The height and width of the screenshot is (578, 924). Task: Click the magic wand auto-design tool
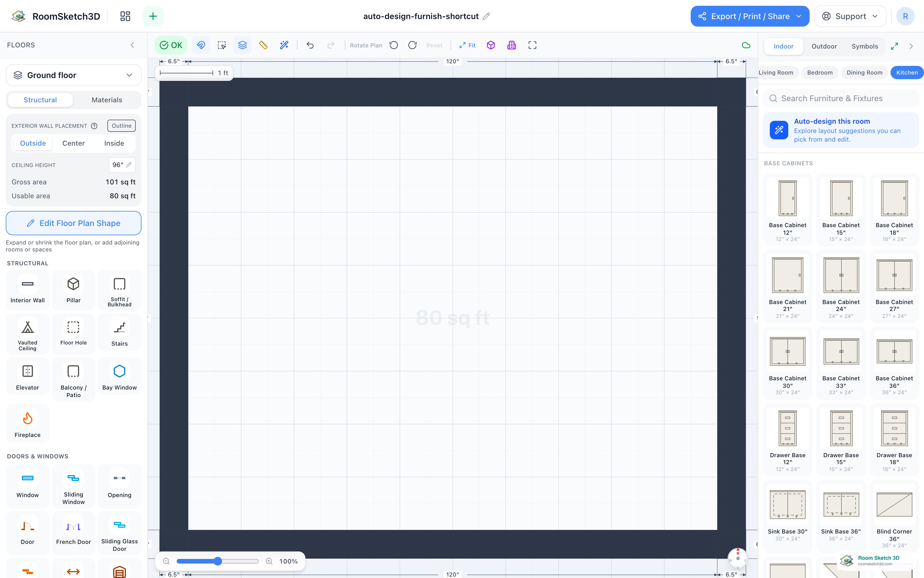coord(284,45)
